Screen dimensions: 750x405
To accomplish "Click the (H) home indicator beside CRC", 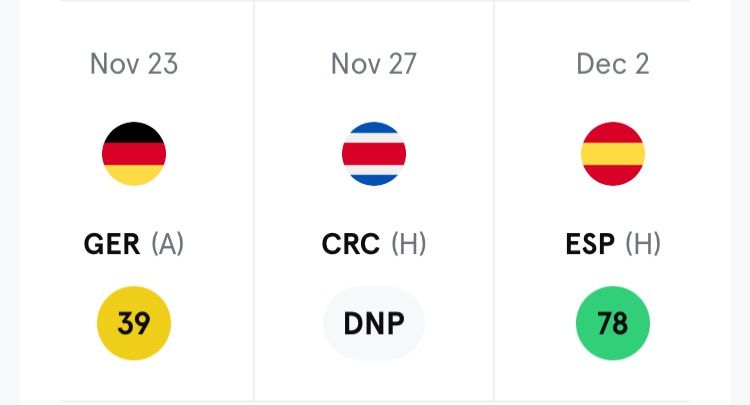I will (408, 244).
